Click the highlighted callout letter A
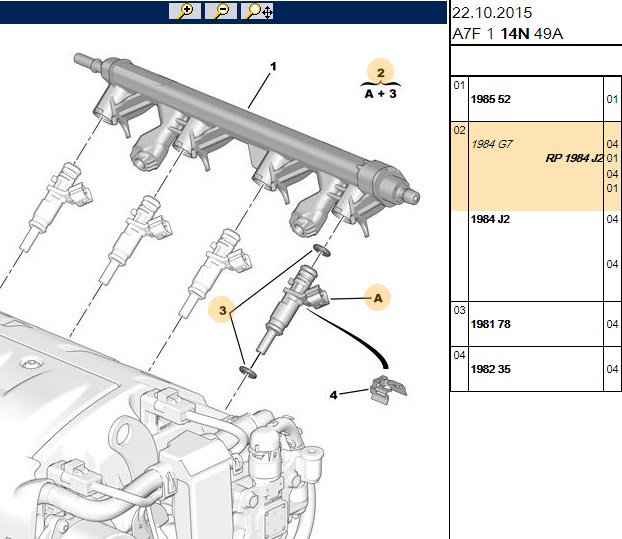Viewport: 622px width, 539px height. [378, 298]
